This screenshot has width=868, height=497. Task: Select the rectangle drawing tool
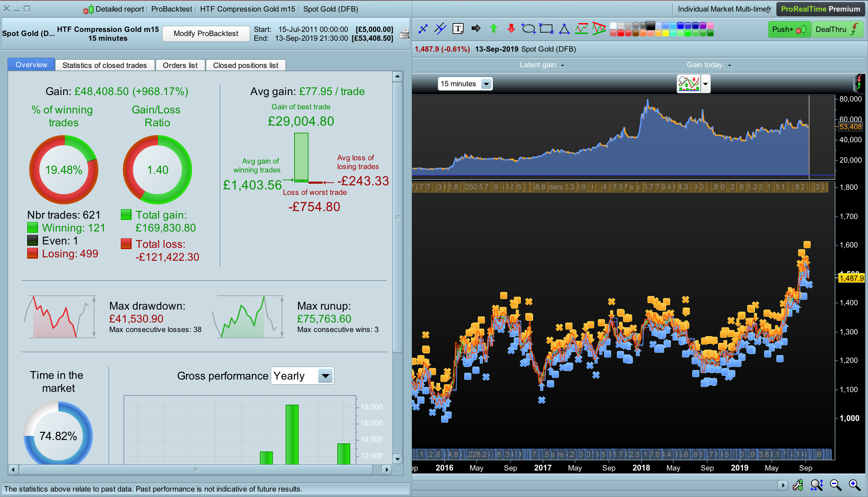pyautogui.click(x=546, y=29)
